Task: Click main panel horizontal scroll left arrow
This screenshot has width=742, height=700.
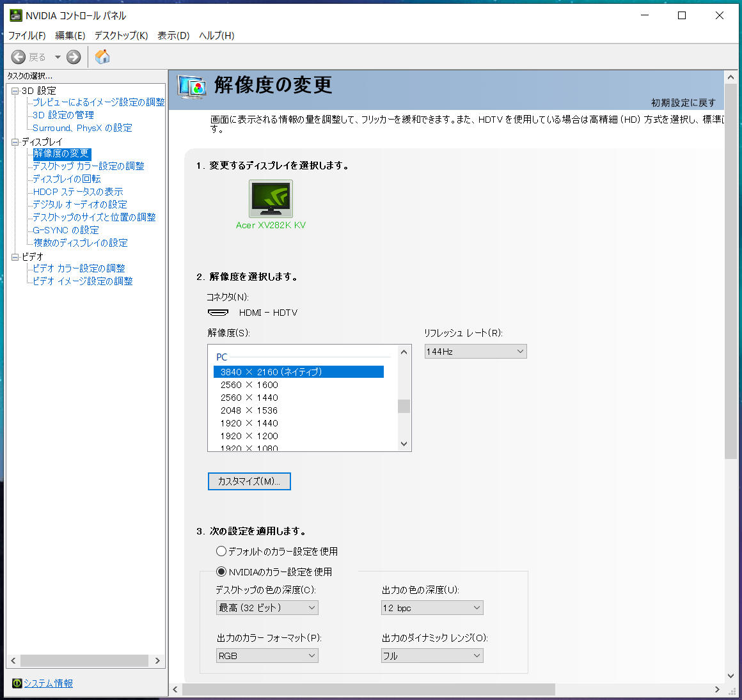Action: coord(175,689)
